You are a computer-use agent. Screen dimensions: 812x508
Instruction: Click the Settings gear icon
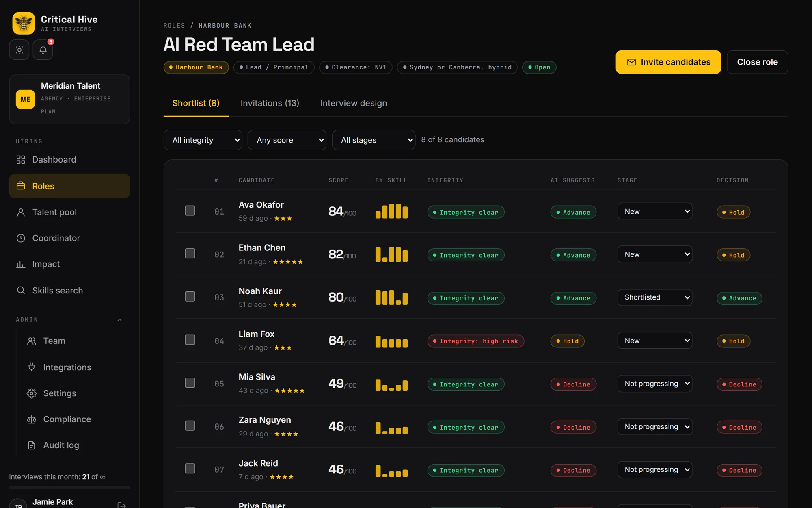[32, 393]
